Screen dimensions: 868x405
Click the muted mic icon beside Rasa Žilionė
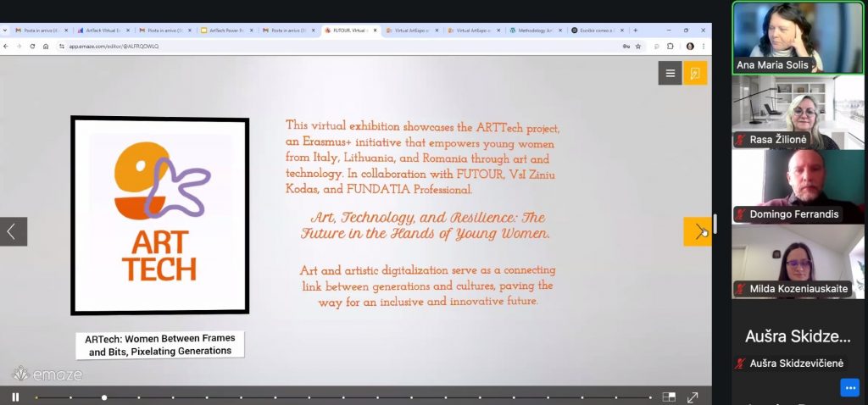tap(740, 140)
